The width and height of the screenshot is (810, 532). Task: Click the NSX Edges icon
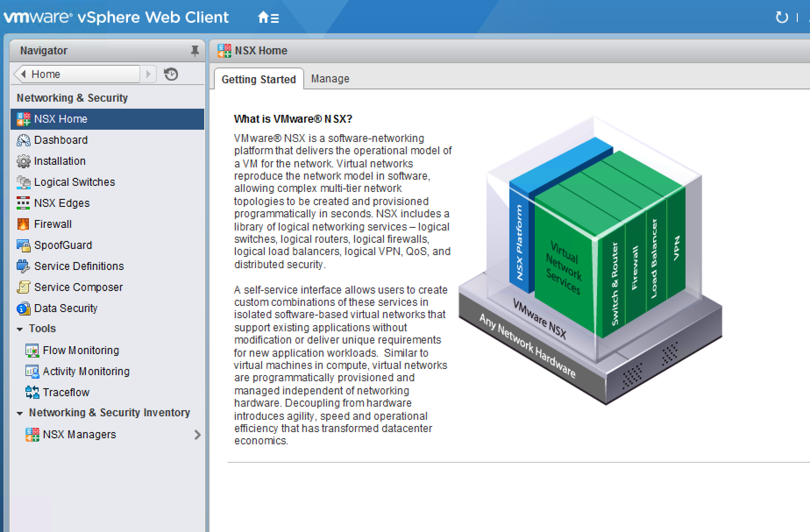[23, 203]
